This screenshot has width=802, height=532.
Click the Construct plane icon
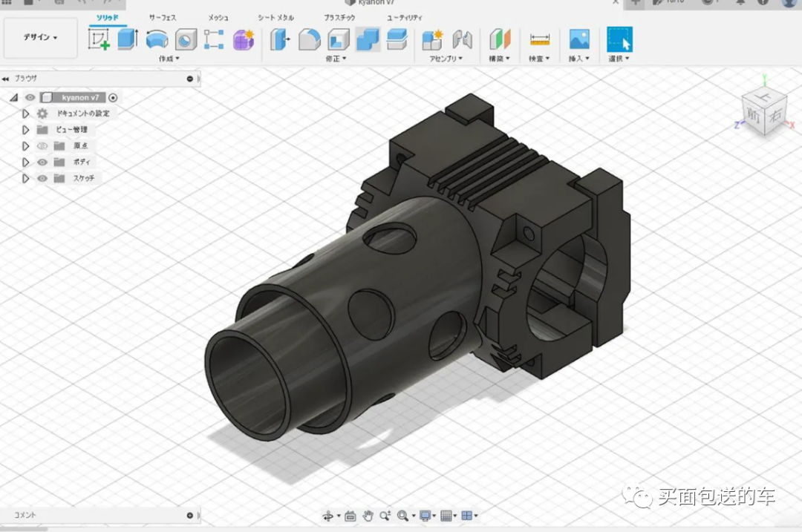(500, 39)
